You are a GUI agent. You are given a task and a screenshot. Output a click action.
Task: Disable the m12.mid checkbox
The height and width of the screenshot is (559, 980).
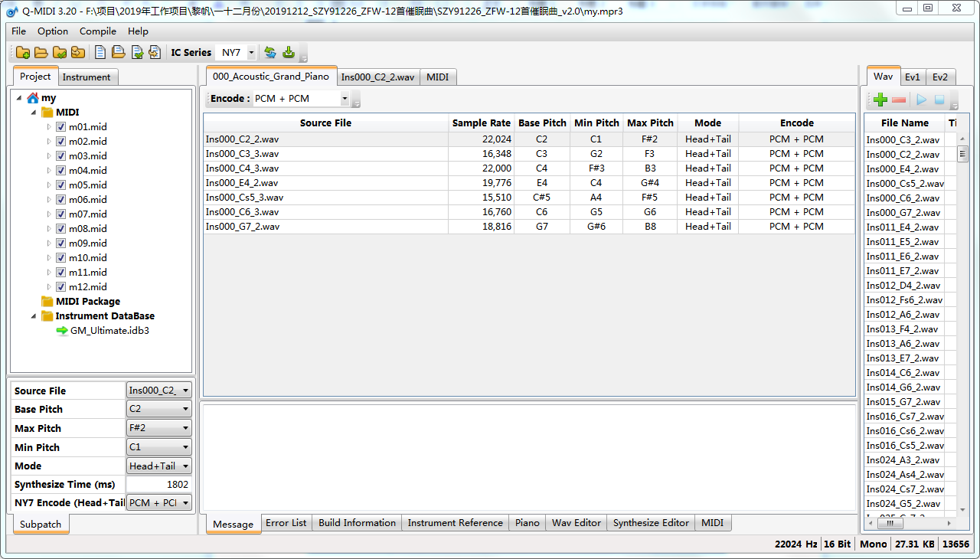click(x=60, y=287)
